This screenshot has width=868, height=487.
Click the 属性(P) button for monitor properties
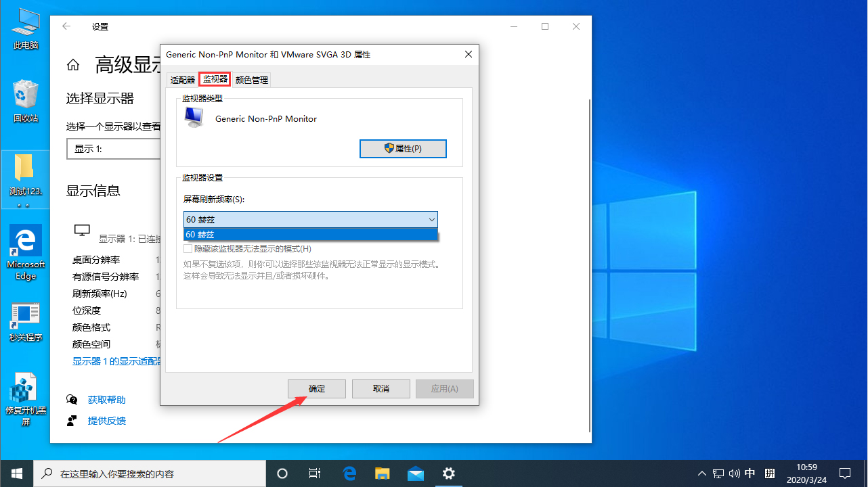pos(403,148)
